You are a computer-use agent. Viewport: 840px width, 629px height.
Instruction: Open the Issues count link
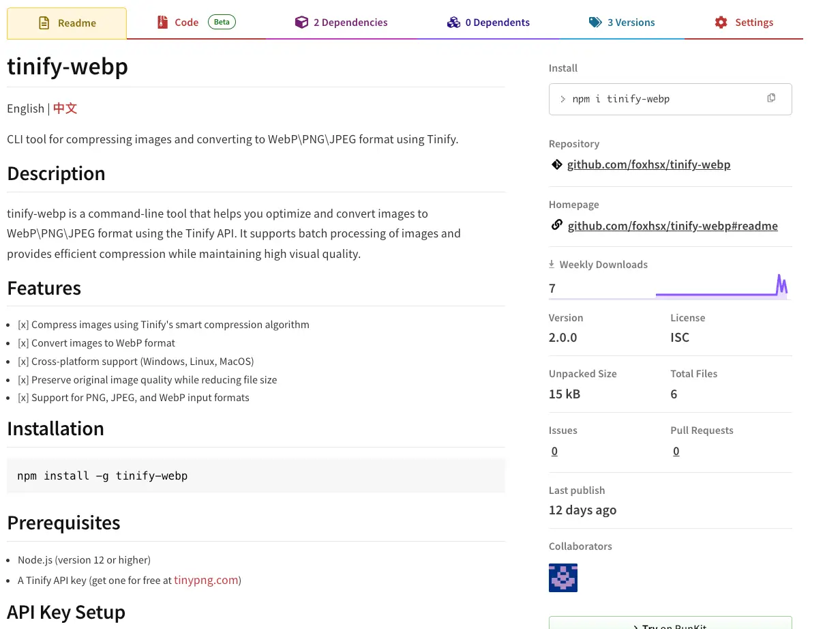(x=554, y=451)
